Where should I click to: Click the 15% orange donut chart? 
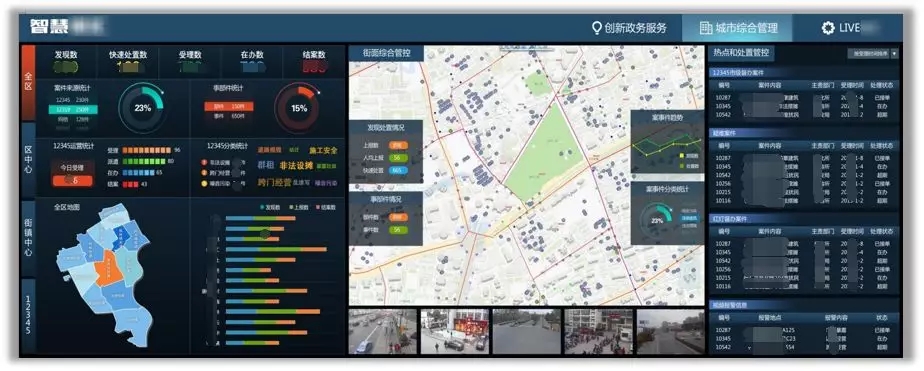299,108
